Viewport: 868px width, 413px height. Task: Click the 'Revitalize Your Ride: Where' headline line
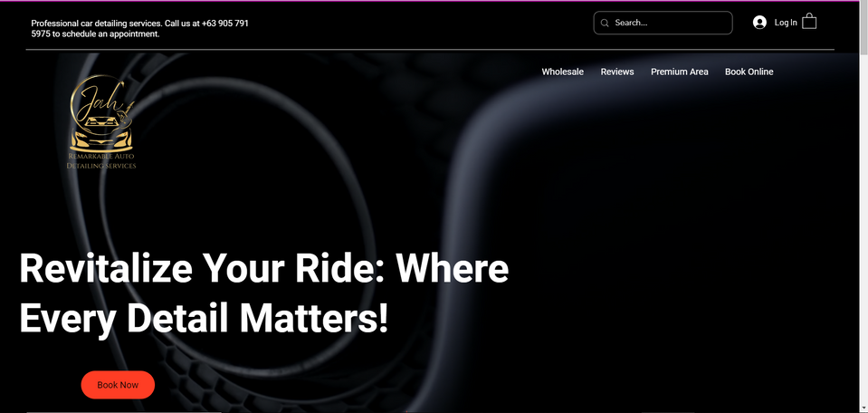(264, 269)
